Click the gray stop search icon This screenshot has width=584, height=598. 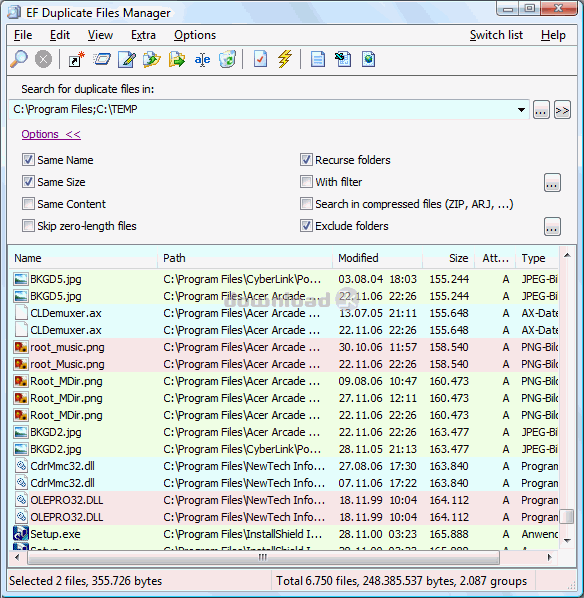coord(43,59)
